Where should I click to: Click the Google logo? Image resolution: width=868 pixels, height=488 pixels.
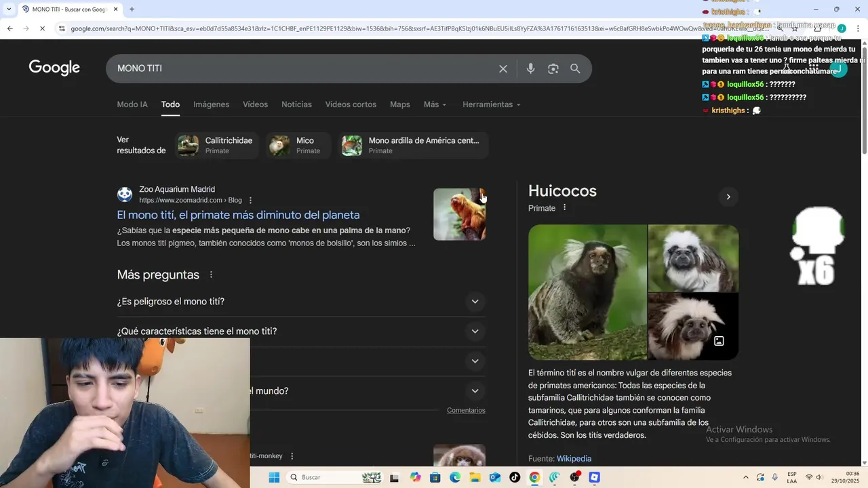coord(54,68)
